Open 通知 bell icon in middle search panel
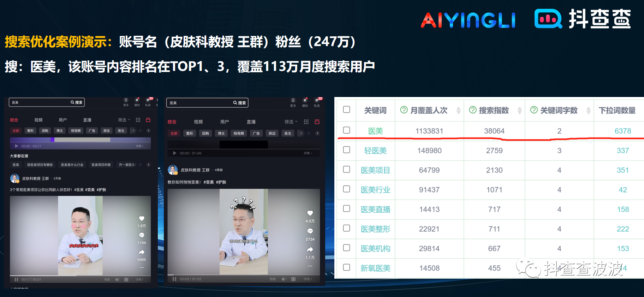644x297 pixels. point(305,100)
